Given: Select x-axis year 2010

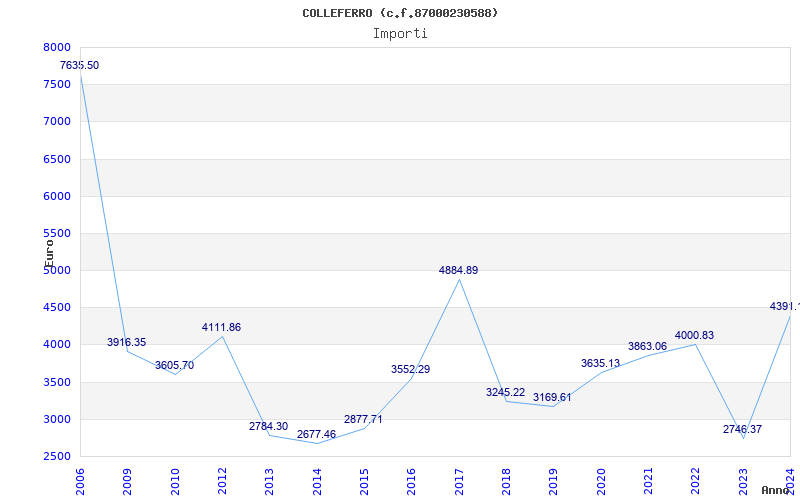Looking at the screenshot, I should (x=175, y=482).
